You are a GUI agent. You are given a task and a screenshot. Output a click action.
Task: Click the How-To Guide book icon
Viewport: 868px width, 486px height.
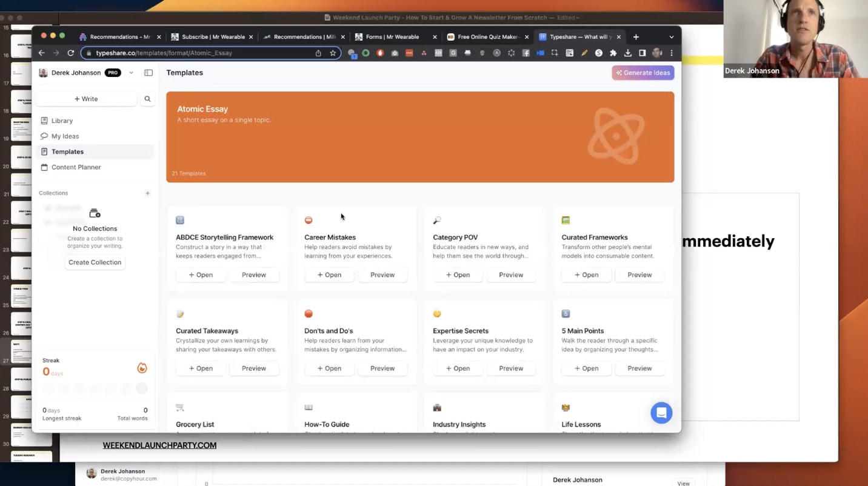309,408
